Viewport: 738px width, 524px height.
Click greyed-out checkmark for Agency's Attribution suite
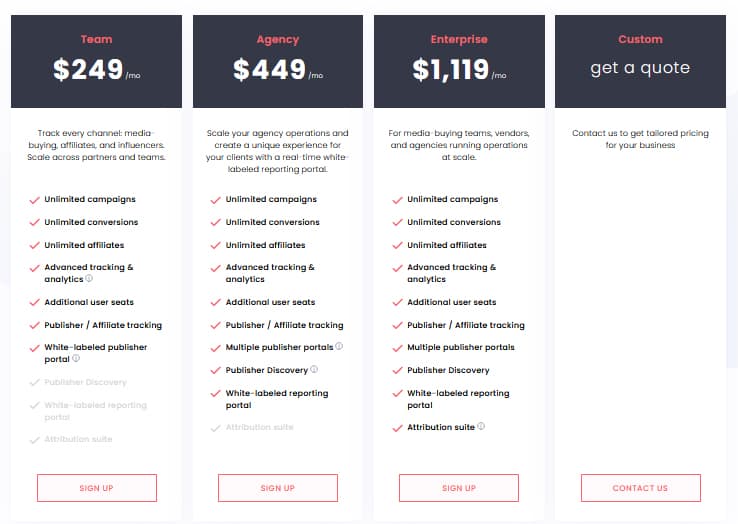(x=216, y=428)
